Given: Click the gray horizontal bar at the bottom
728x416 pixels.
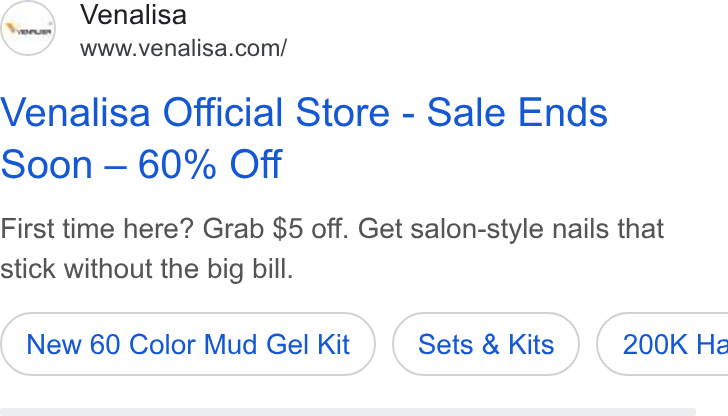Looking at the screenshot, I should point(348,412).
